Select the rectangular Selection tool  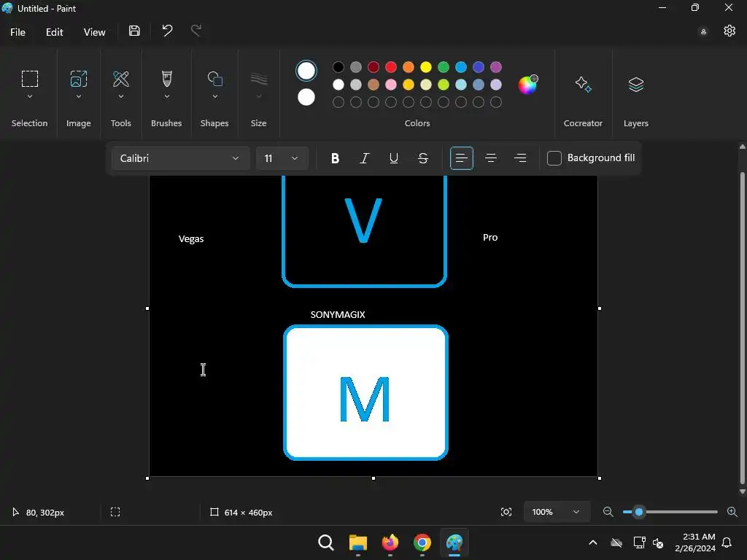point(29,79)
